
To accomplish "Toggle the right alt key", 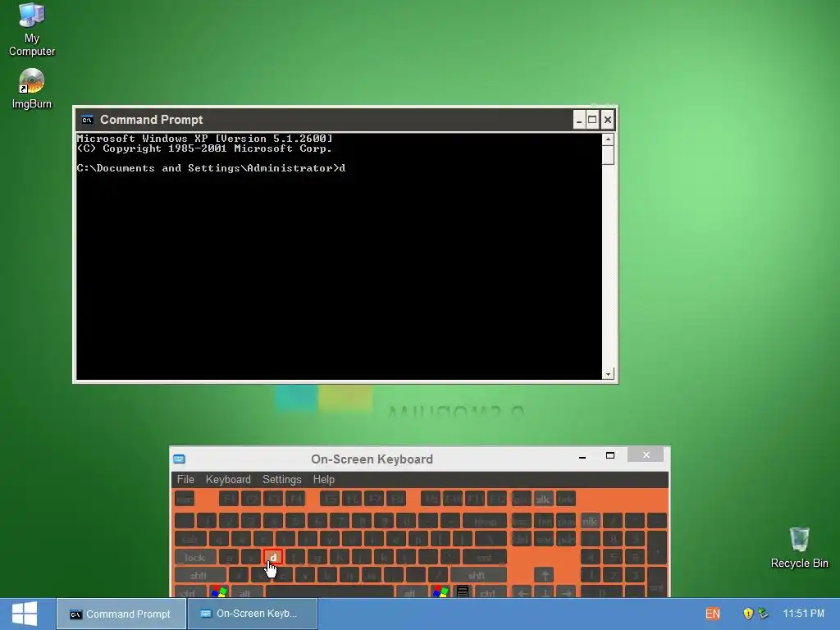I will pyautogui.click(x=412, y=592).
